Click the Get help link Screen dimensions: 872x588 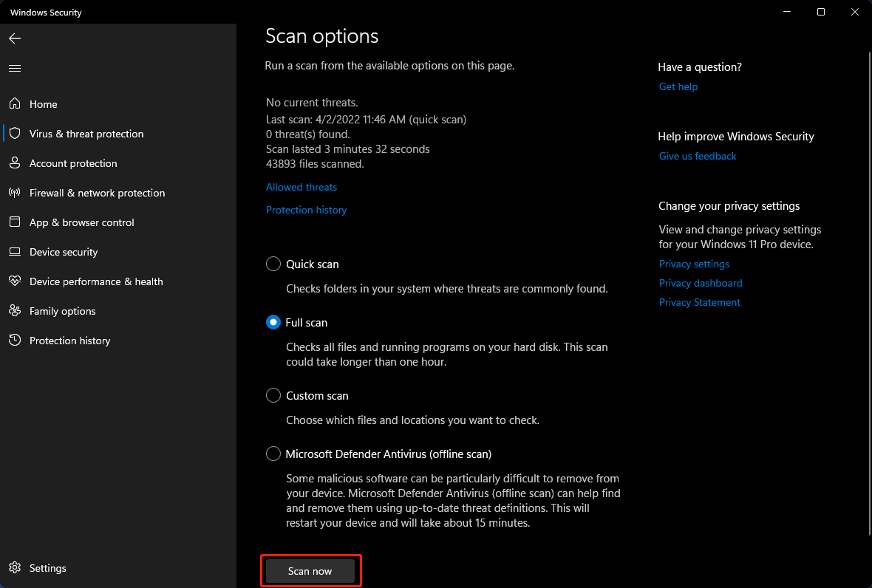[678, 86]
